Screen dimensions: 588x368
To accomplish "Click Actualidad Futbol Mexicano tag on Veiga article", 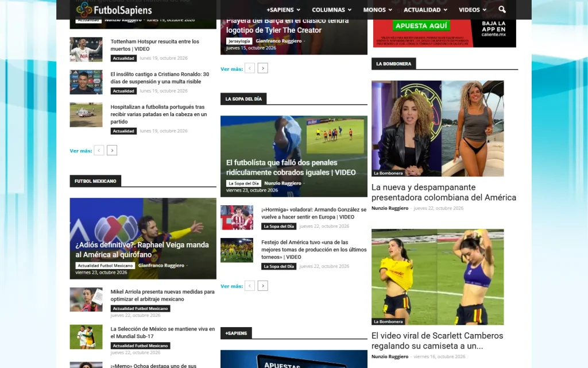I will click(105, 266).
